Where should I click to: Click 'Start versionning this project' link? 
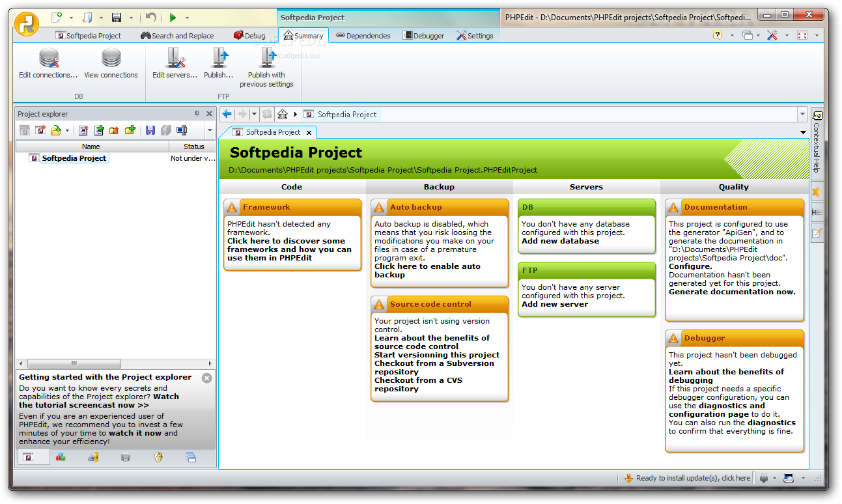pyautogui.click(x=437, y=355)
